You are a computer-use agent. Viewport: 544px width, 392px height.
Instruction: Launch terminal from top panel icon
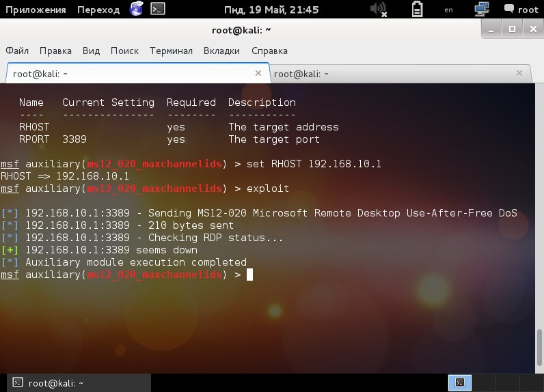pos(158,9)
